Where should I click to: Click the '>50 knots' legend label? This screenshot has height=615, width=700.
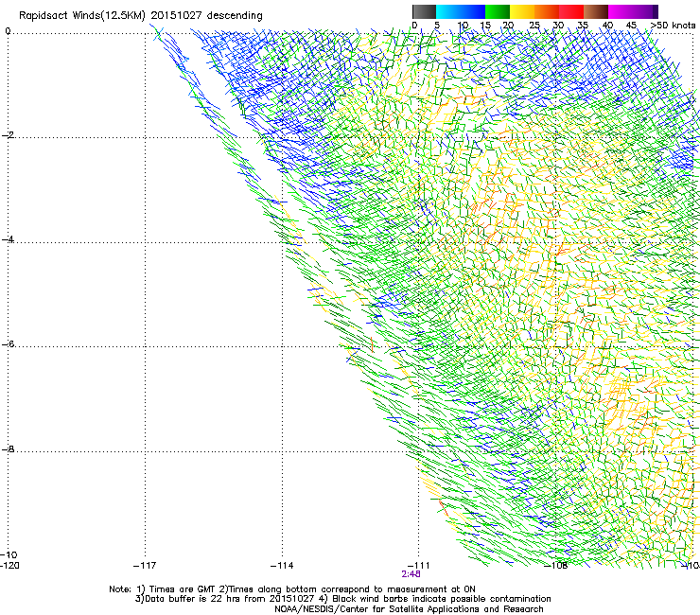click(673, 26)
